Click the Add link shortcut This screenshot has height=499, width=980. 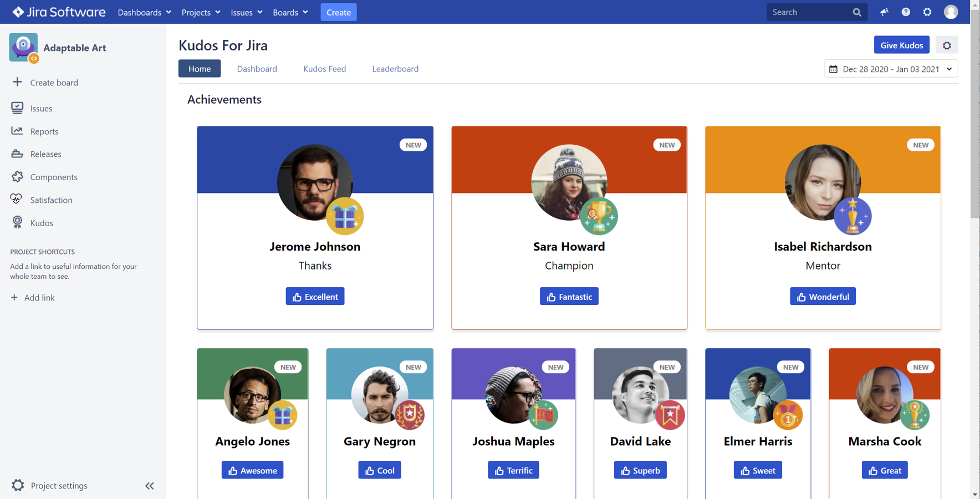click(33, 298)
